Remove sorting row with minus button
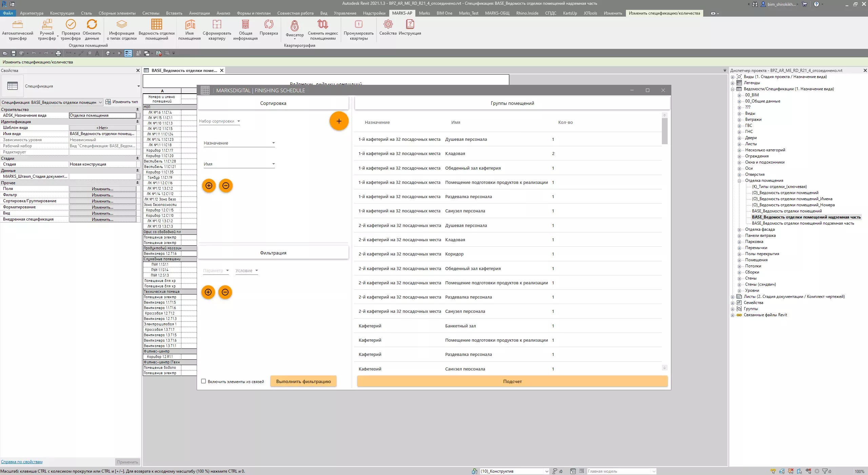 (x=226, y=186)
